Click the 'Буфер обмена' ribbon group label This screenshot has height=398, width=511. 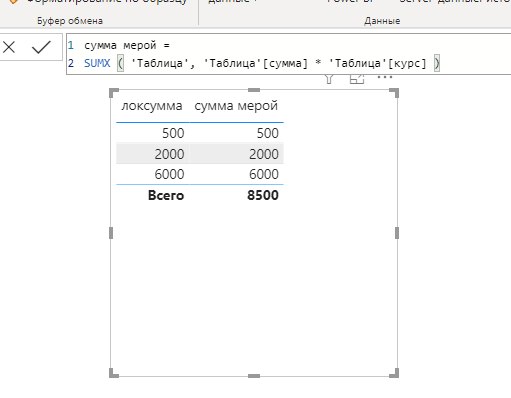[70, 21]
